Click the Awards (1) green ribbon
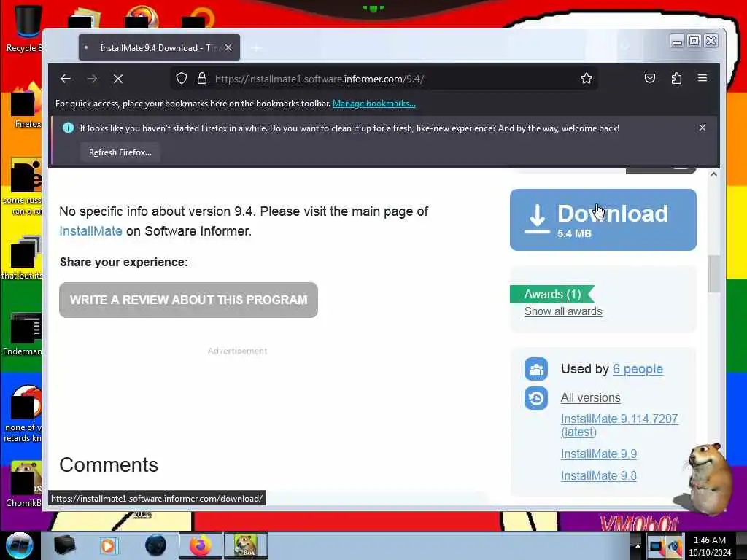 click(x=552, y=295)
